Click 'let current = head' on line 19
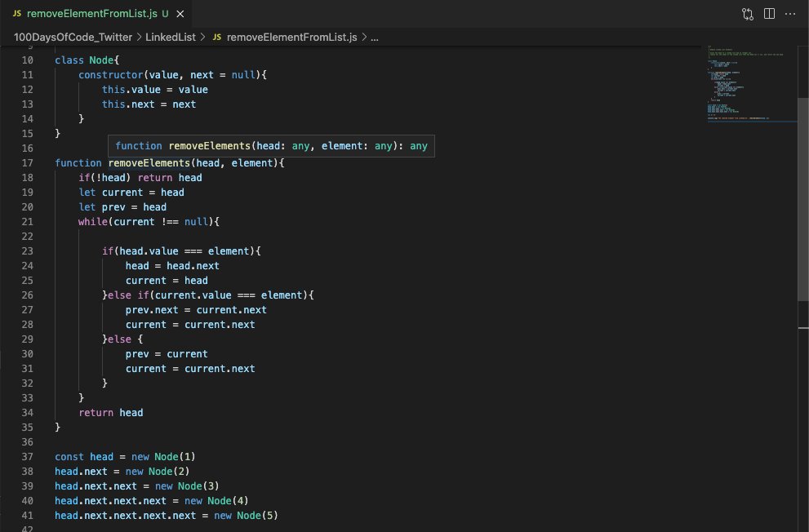The height and width of the screenshot is (532, 809). click(x=131, y=193)
